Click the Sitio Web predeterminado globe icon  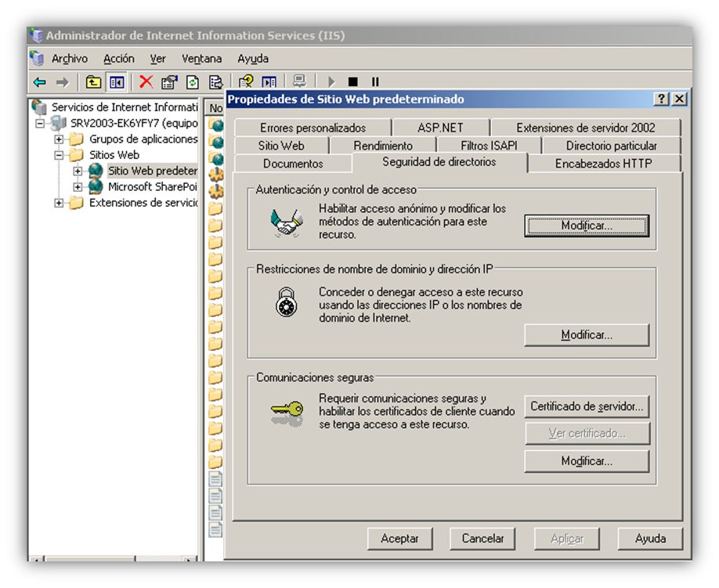click(96, 171)
